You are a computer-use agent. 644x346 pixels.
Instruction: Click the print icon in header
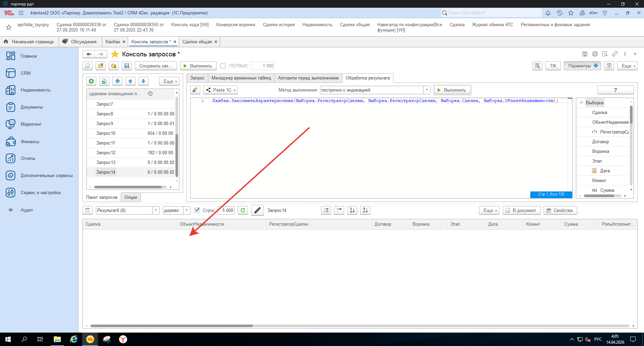(595, 54)
